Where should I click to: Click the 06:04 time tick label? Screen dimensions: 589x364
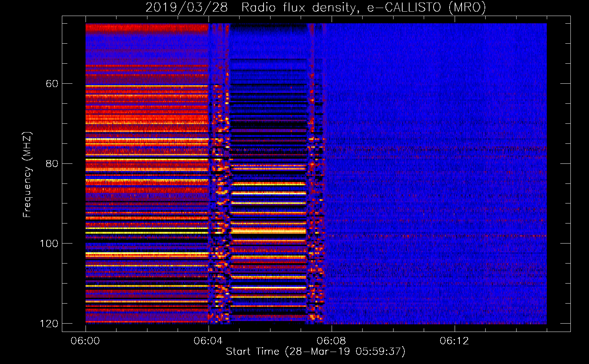pyautogui.click(x=208, y=341)
